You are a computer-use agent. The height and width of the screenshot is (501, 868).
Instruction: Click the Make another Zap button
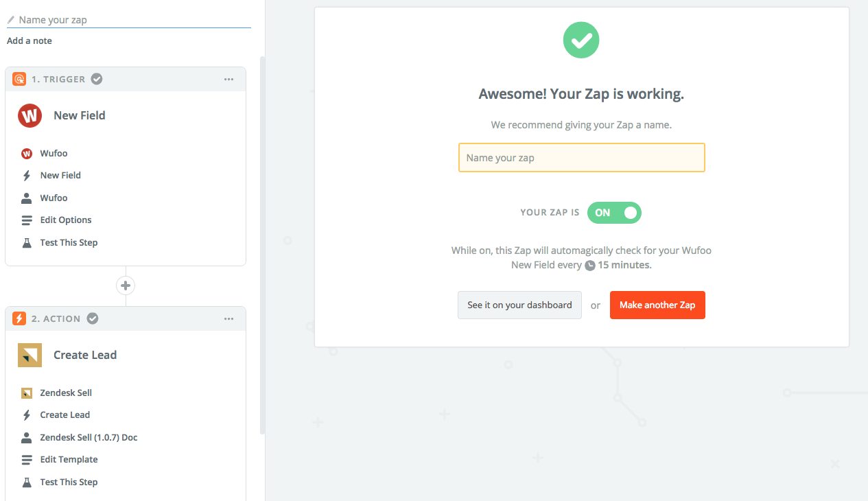tap(657, 305)
